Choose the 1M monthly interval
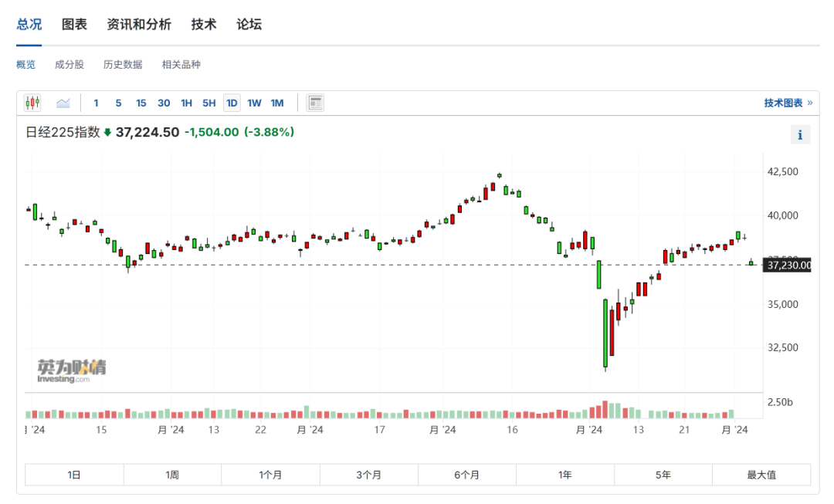834x504 pixels. tap(277, 103)
